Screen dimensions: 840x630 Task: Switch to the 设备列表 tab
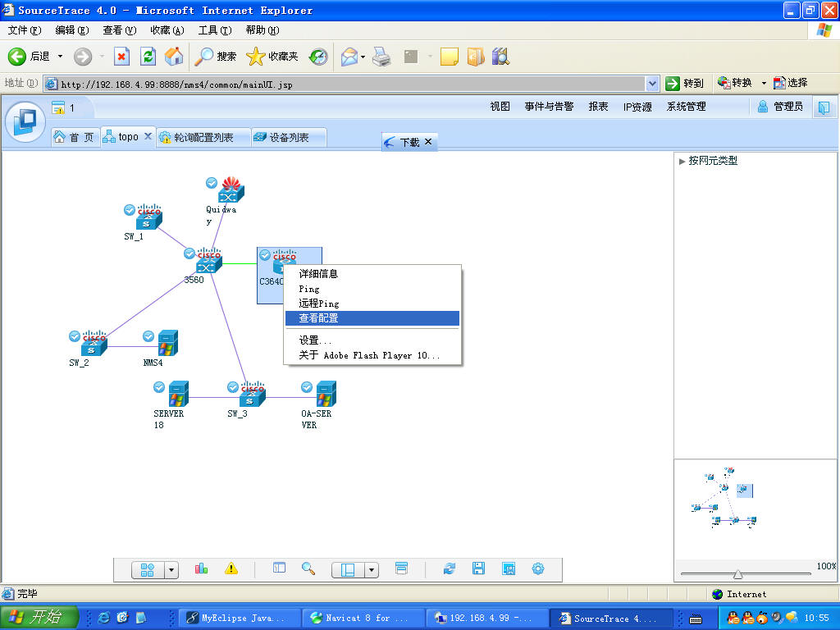coord(288,138)
